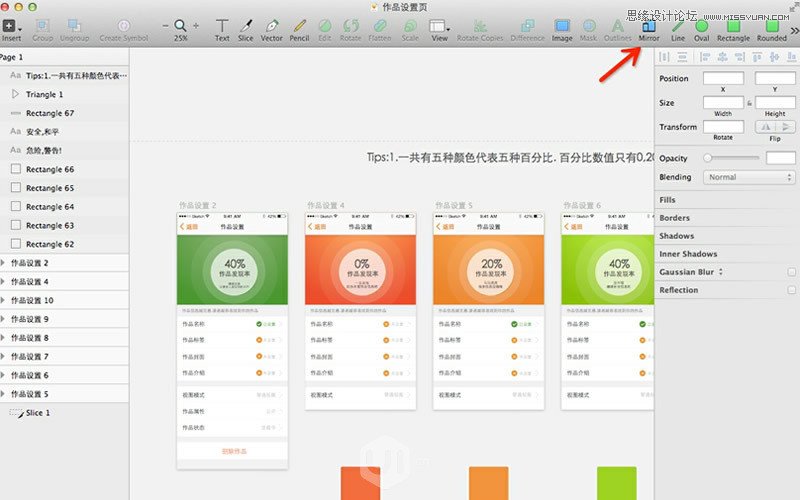The width and height of the screenshot is (800, 500).
Task: Click the Rotate Copies icon
Action: pyautogui.click(x=480, y=26)
